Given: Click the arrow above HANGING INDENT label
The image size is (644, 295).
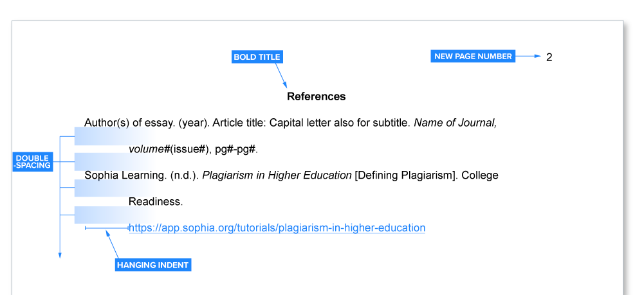Looking at the screenshot, I should coord(112,244).
